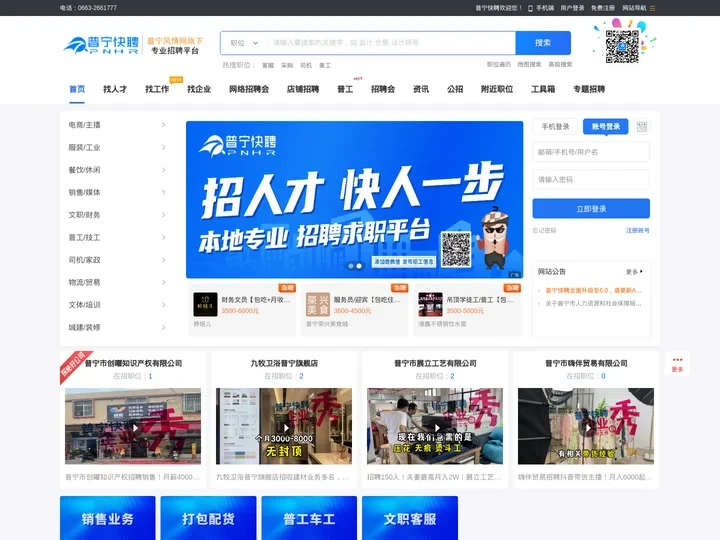Viewport: 720px width, 540px height.
Task: Click the 地图搜索 link
Action: pos(529,64)
